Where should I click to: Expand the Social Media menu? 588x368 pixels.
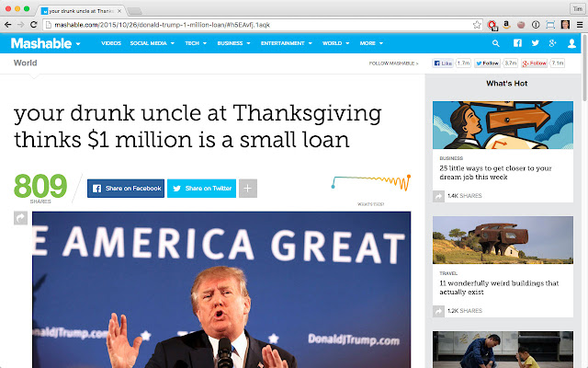152,43
